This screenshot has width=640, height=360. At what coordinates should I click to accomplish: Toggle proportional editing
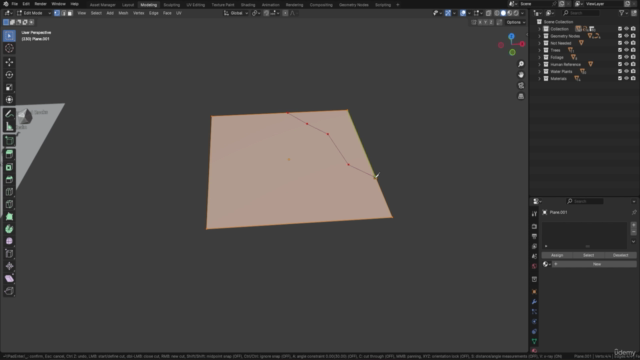[x=285, y=13]
